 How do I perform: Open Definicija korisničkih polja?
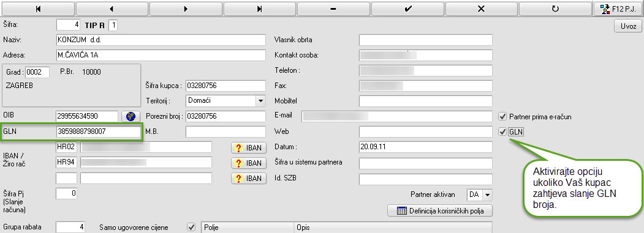point(440,211)
